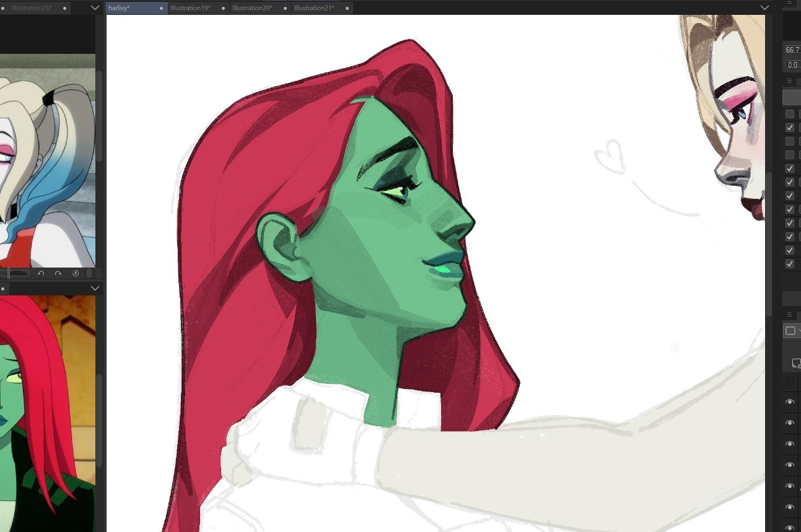Open the menu of the checkbox list panel

coord(789,81)
